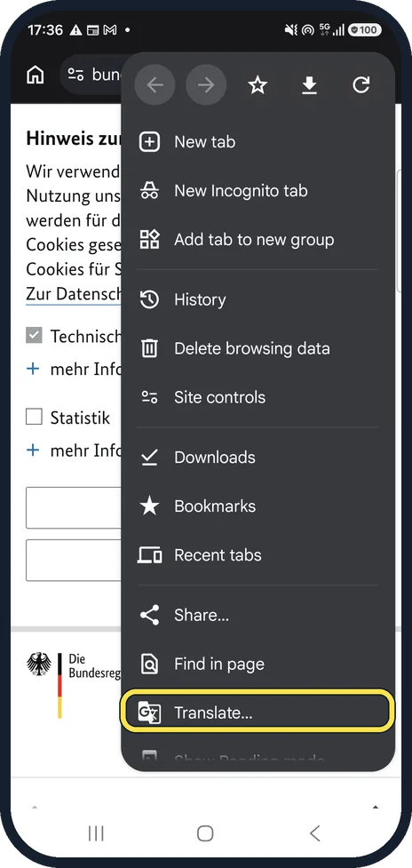Image resolution: width=412 pixels, height=868 pixels.
Task: Tap the forward arrow in menu
Action: click(x=206, y=85)
